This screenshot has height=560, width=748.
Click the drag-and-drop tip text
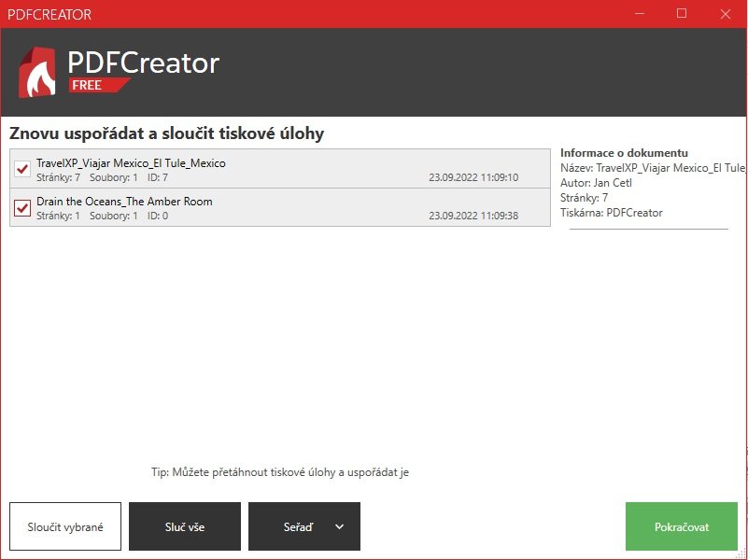point(280,472)
